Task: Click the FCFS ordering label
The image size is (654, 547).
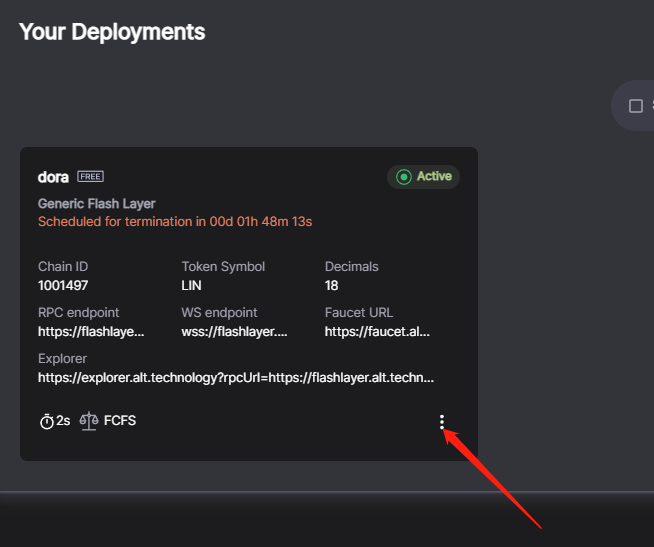Action: [x=120, y=421]
